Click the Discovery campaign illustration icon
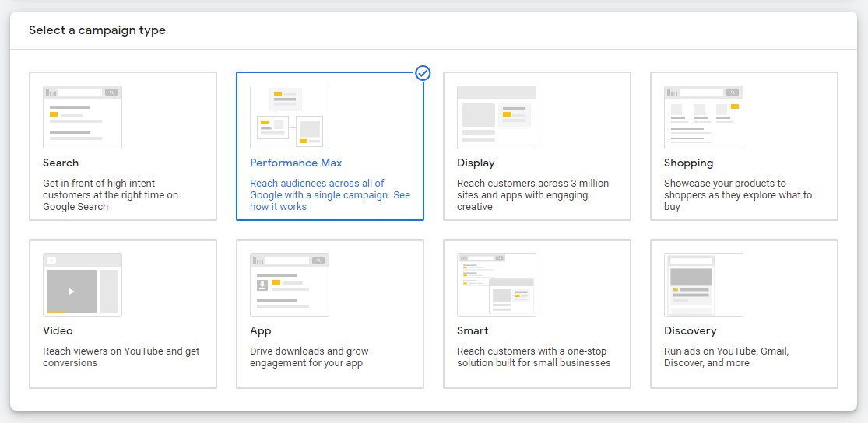The width and height of the screenshot is (868, 423). pos(704,285)
